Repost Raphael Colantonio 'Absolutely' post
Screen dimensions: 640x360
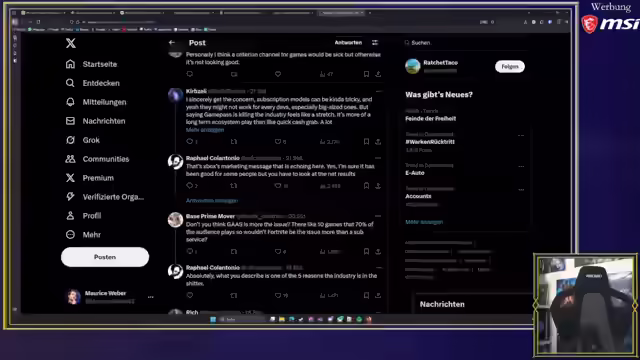(x=233, y=295)
